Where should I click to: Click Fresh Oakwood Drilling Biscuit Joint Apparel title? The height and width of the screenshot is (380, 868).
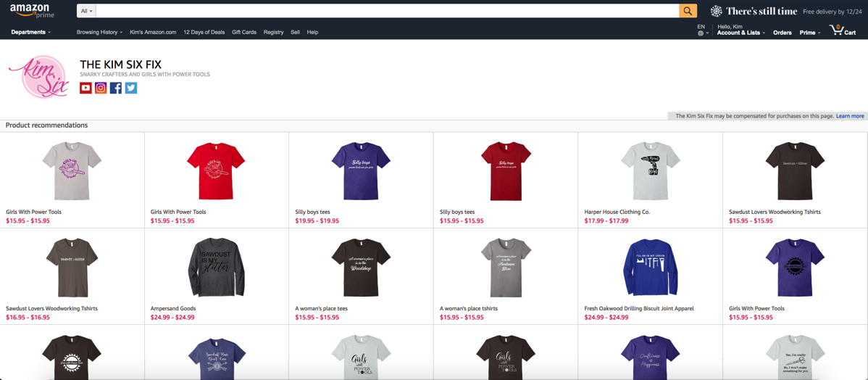pos(639,308)
